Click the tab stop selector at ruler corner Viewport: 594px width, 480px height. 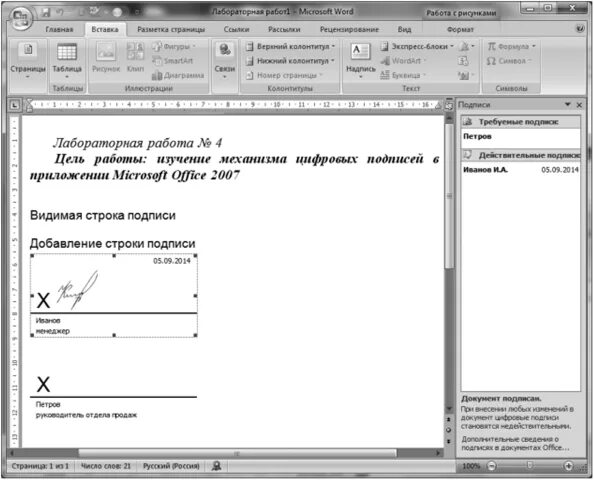coord(14,105)
